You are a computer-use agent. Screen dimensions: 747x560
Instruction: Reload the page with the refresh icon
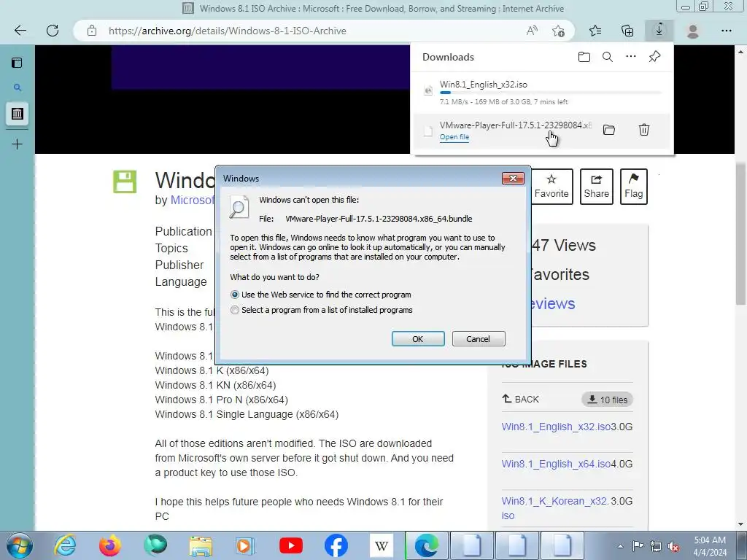pyautogui.click(x=53, y=31)
